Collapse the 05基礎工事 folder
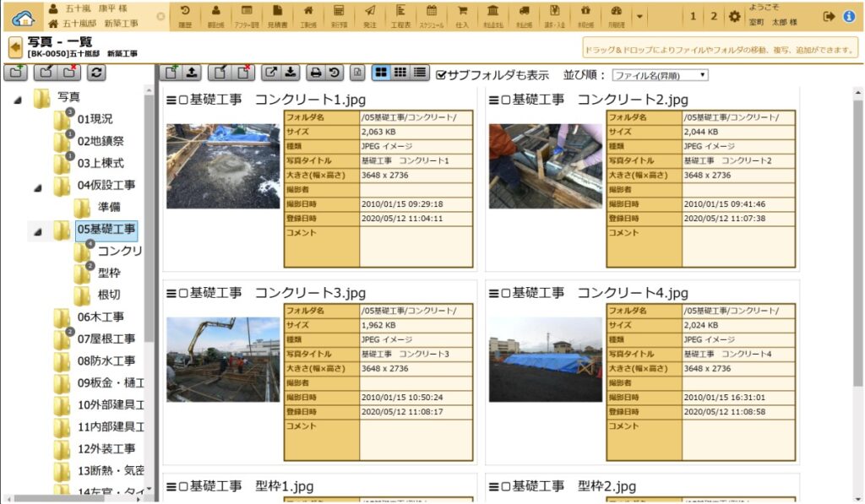 coord(38,232)
